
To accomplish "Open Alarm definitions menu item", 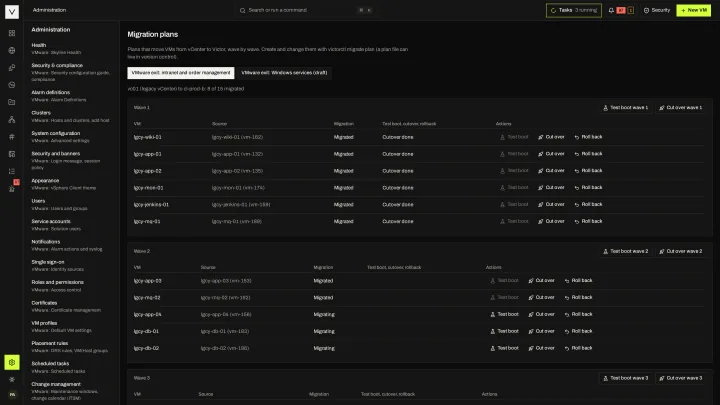I will click(71, 96).
